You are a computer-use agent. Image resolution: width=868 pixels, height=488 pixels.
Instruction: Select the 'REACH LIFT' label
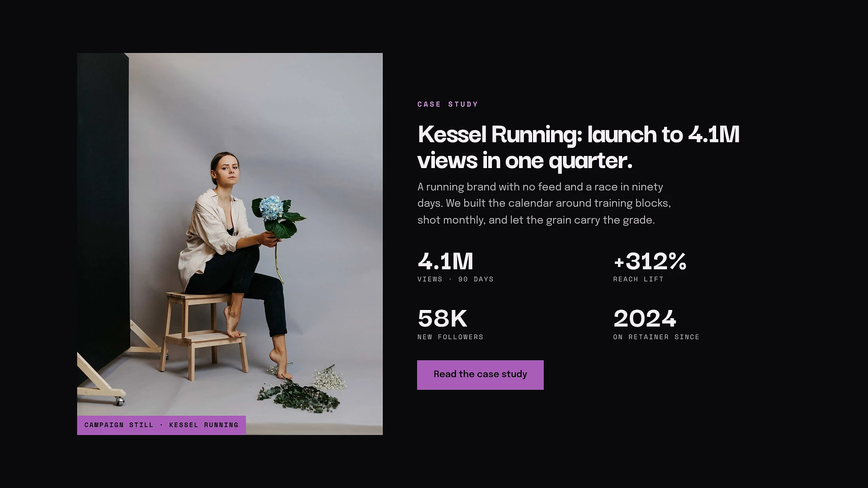point(638,279)
